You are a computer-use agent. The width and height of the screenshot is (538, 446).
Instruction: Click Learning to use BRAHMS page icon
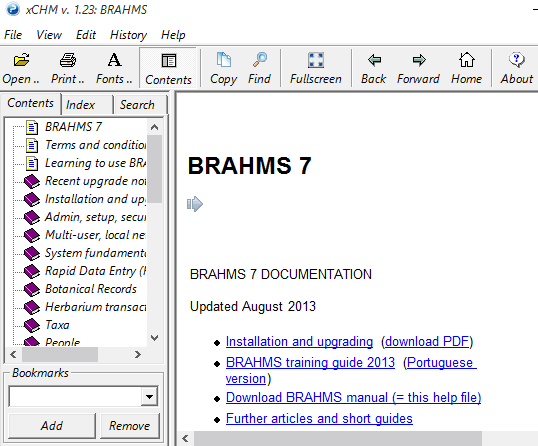pyautogui.click(x=32, y=163)
